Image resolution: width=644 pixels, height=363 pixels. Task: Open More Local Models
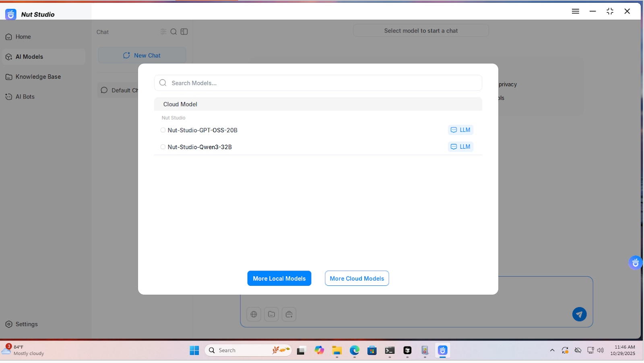click(x=279, y=279)
